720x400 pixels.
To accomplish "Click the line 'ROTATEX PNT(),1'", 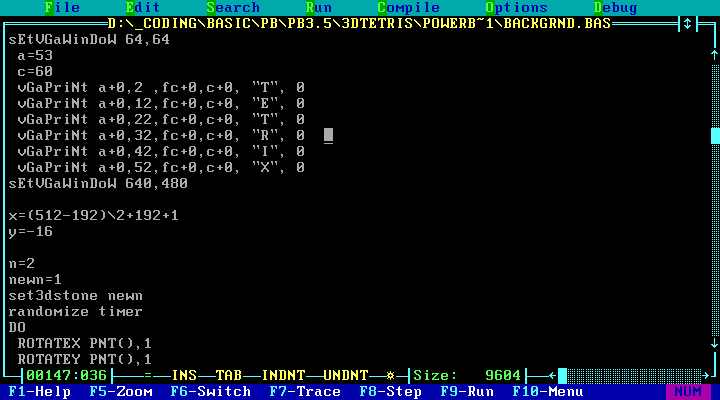I will [x=84, y=344].
